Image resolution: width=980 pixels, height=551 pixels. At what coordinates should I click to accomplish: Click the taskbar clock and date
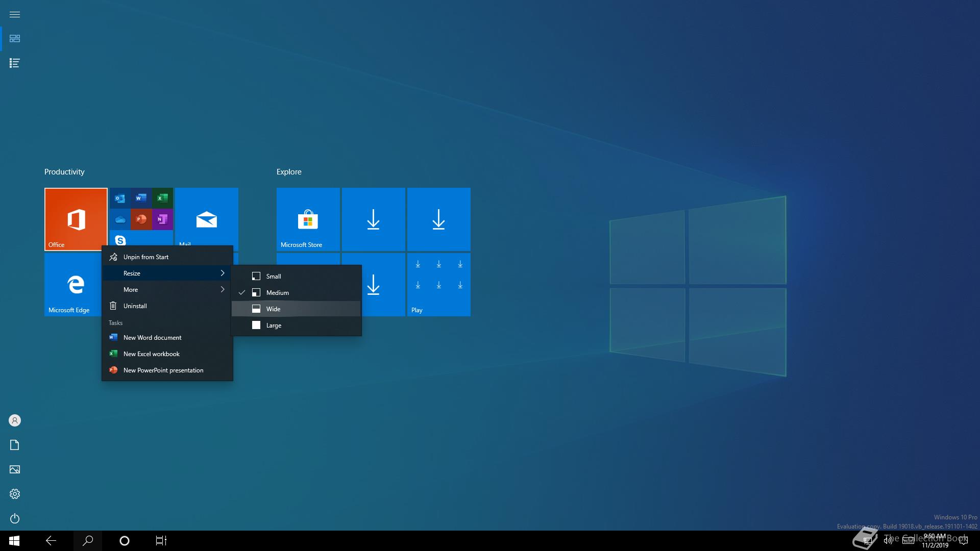pyautogui.click(x=935, y=541)
